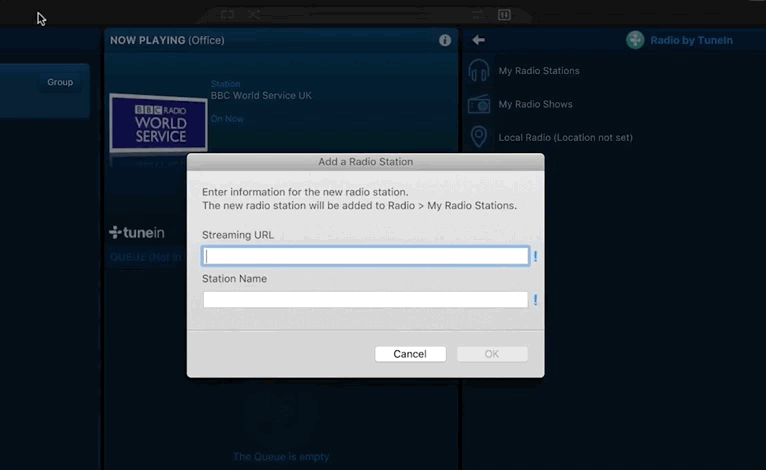Open Local Radio (Location not set)
The height and width of the screenshot is (470, 766).
point(565,137)
